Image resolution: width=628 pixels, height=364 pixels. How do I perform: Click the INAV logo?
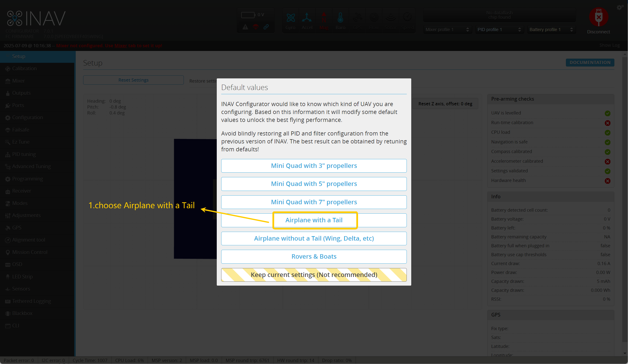pyautogui.click(x=36, y=18)
